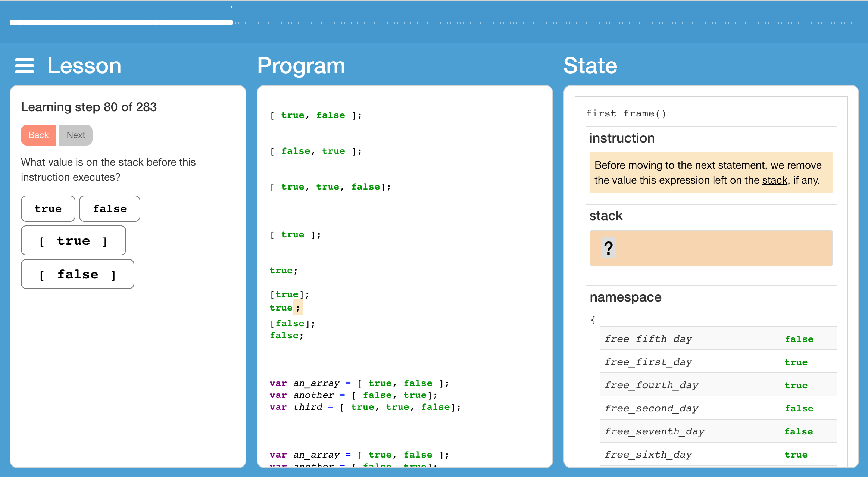Select code line "[ false, true ];"
Viewport: 868px width, 477px height.
[316, 151]
